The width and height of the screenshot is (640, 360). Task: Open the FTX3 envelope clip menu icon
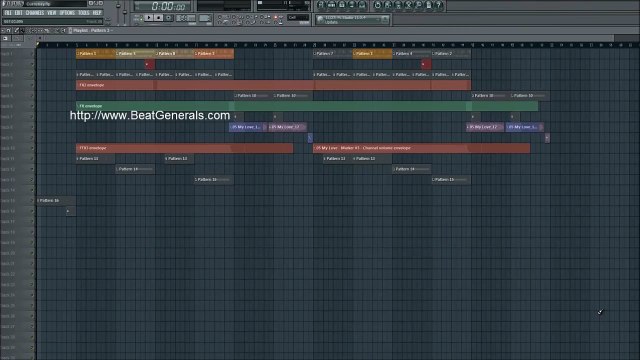78,148
